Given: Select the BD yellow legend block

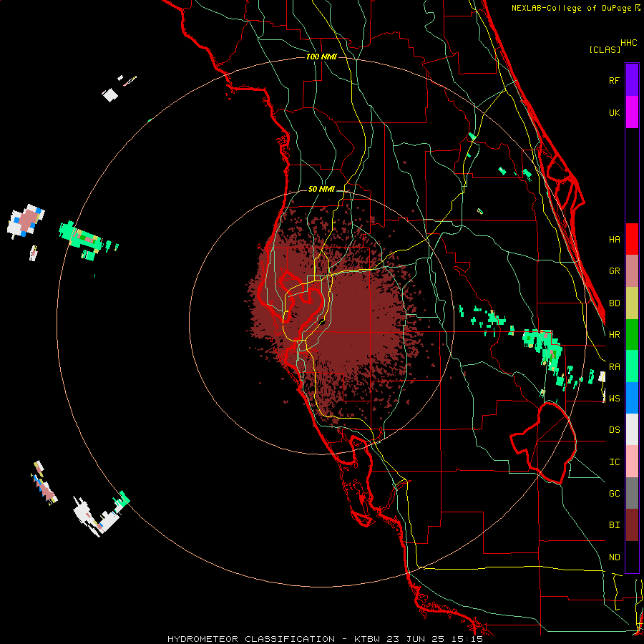Looking at the screenshot, I should 632,303.
